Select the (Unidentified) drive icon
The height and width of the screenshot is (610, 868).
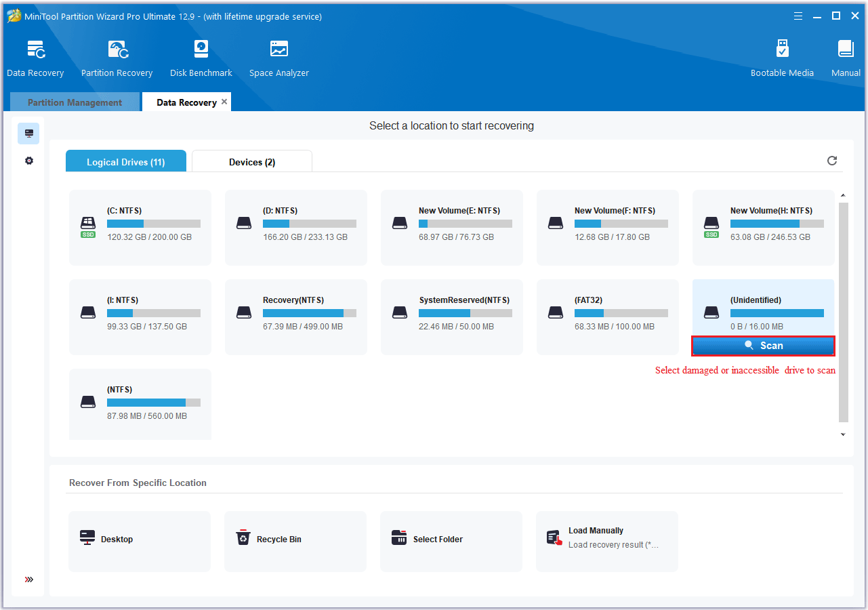711,312
